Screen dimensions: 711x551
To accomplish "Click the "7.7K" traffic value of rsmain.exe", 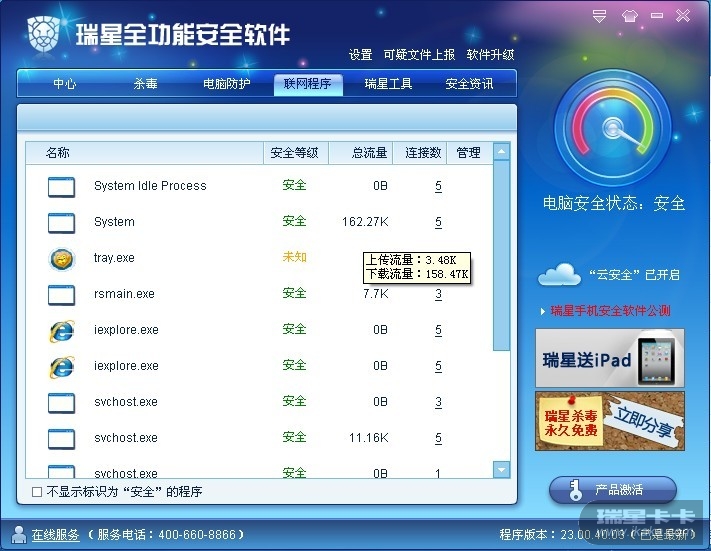I will (x=375, y=294).
